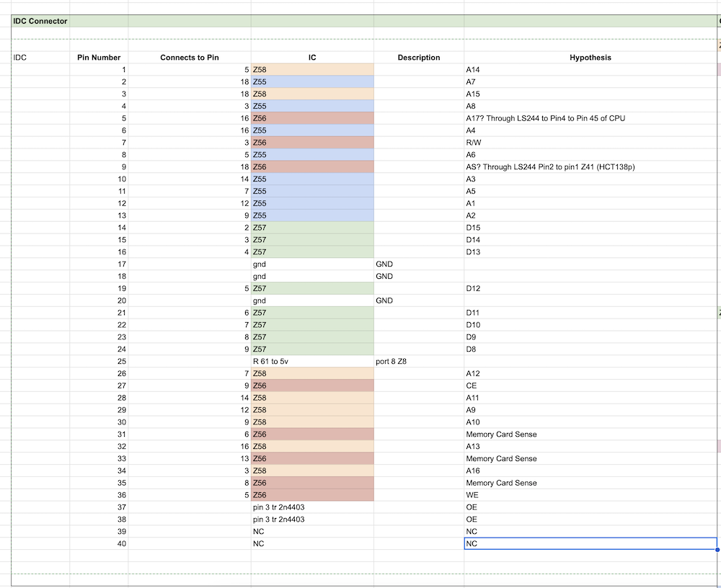Click pin number 25 cell
The width and height of the screenshot is (721, 588).
click(99, 361)
